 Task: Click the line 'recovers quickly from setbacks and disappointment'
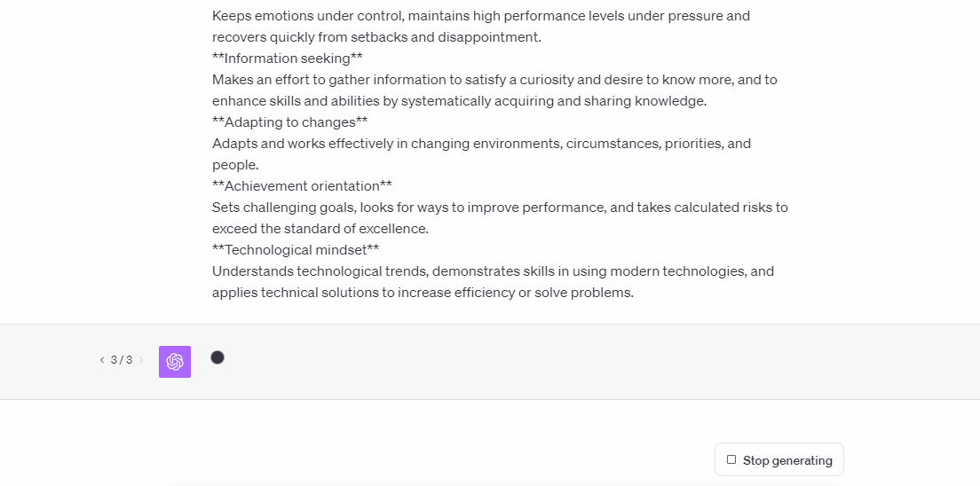377,37
